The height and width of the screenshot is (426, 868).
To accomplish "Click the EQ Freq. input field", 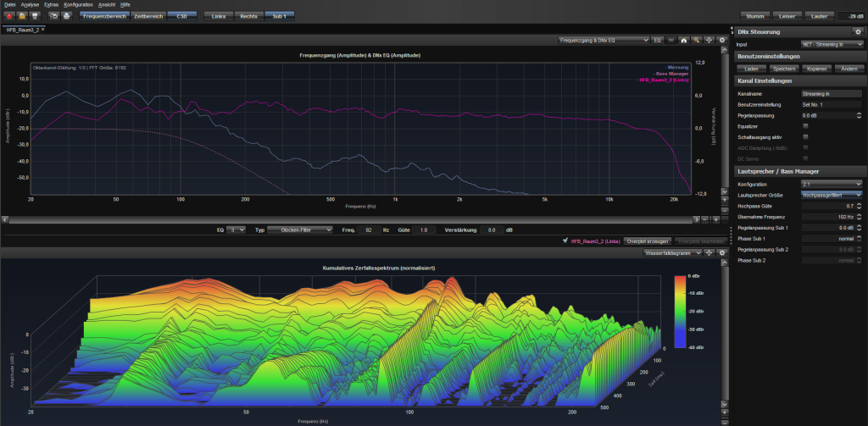I will (369, 229).
